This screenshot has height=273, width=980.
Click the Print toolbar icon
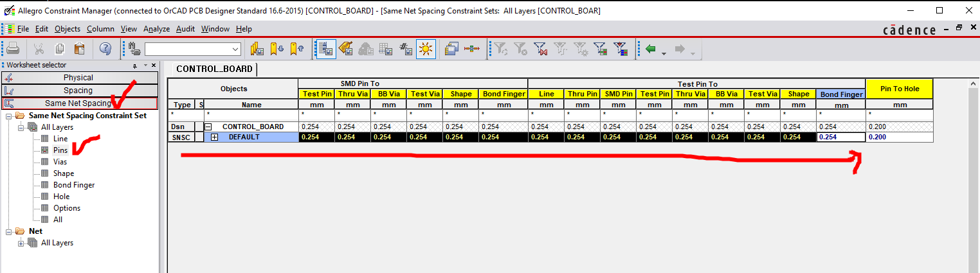13,49
